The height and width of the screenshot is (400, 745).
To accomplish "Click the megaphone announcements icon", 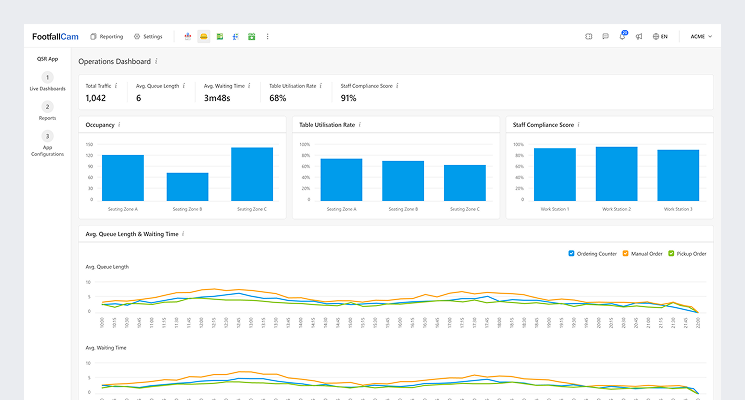I will tap(638, 36).
